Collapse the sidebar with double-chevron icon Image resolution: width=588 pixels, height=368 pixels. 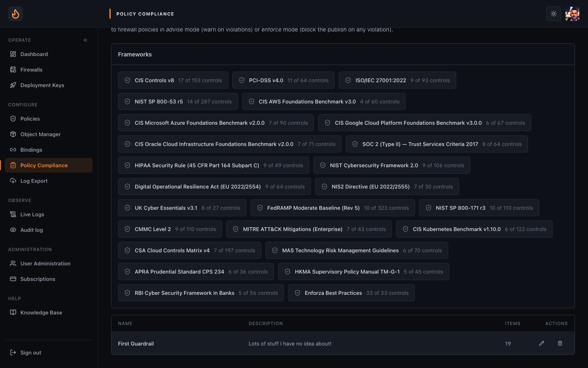(85, 40)
